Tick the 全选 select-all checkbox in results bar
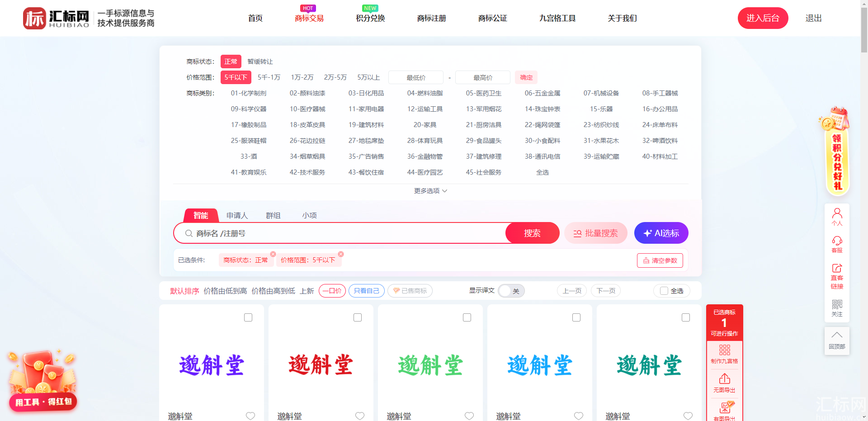This screenshot has width=868, height=421. pos(664,291)
